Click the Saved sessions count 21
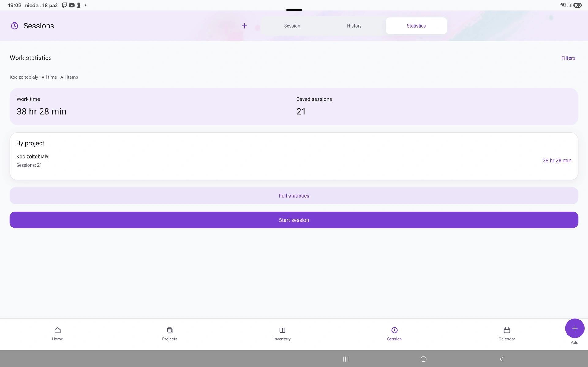Viewport: 588px width, 367px height. click(301, 111)
